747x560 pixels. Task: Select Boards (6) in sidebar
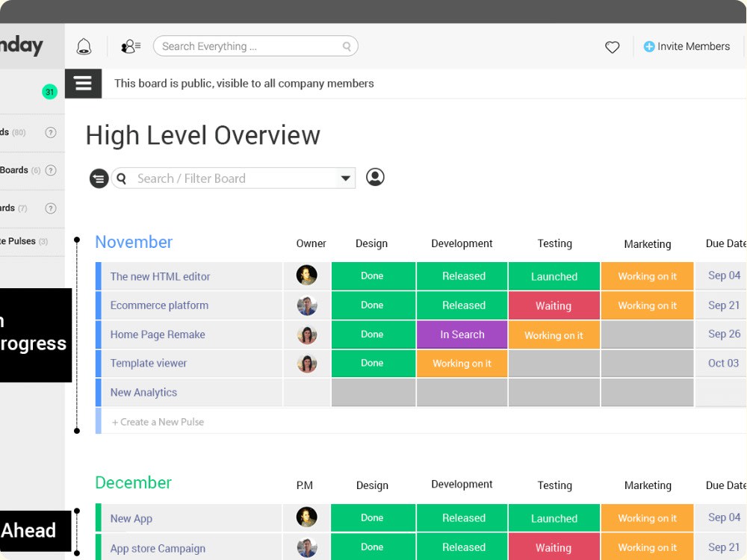(x=20, y=170)
